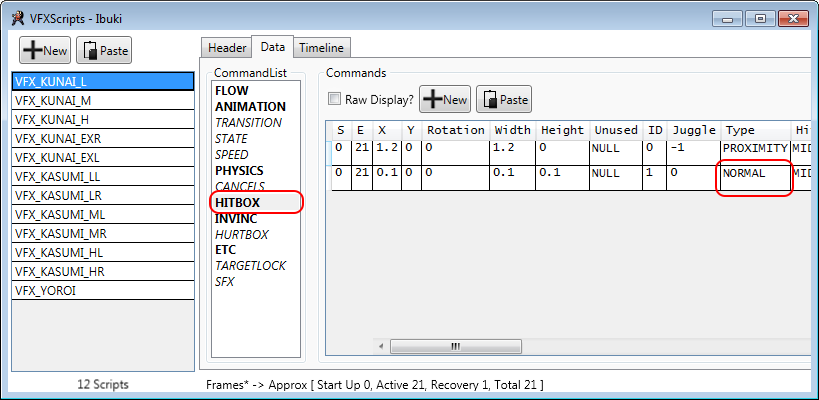
Task: Pick PHYSICS from the CommandList
Action: click(x=239, y=170)
